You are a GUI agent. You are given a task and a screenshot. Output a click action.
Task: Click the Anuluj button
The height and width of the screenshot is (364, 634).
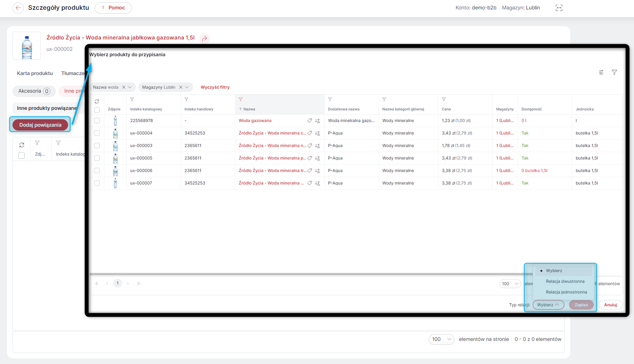pos(611,305)
